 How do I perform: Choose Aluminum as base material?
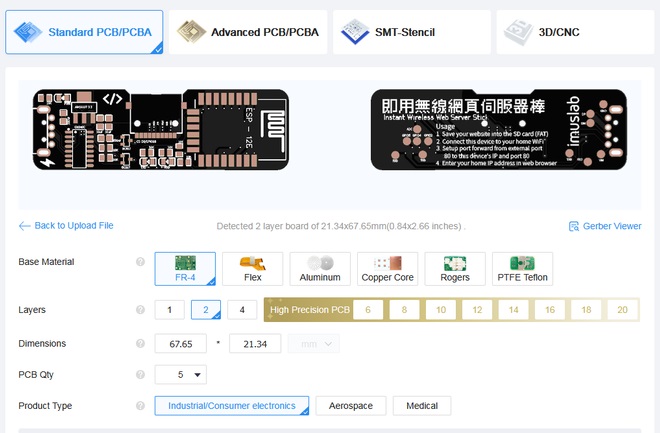pyautogui.click(x=320, y=268)
